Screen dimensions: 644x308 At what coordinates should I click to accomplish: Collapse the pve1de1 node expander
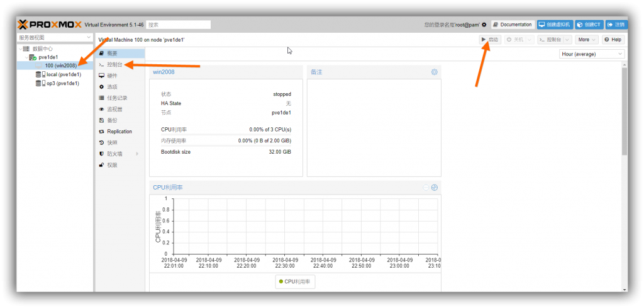coord(26,57)
